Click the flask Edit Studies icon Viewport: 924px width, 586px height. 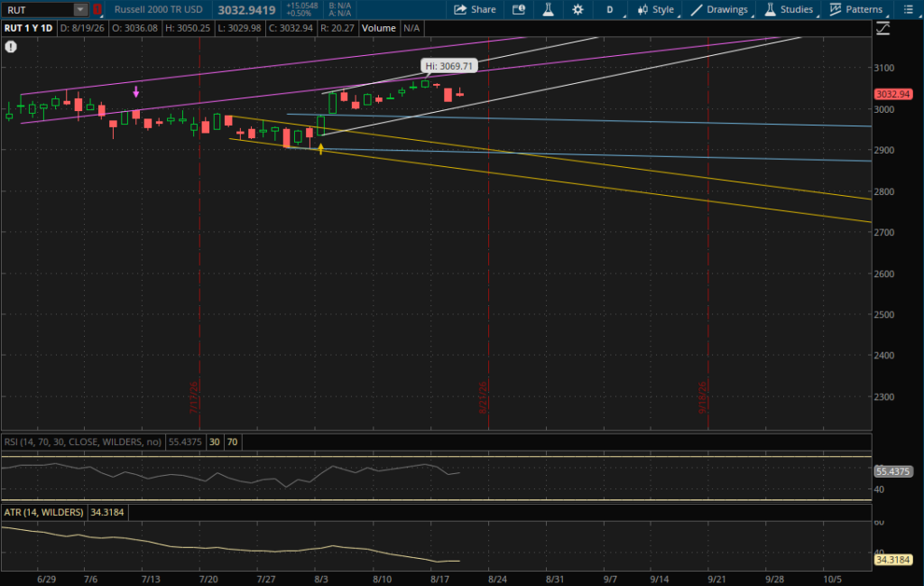click(548, 9)
